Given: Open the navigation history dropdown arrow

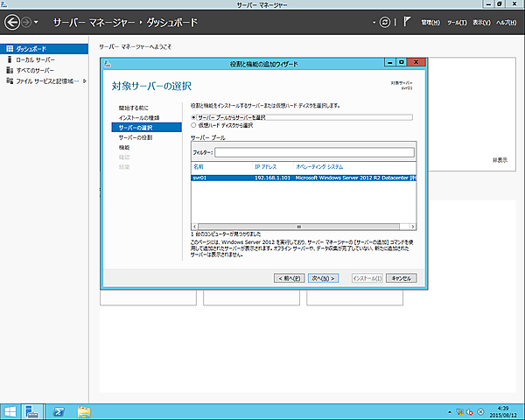Looking at the screenshot, I should (36, 21).
